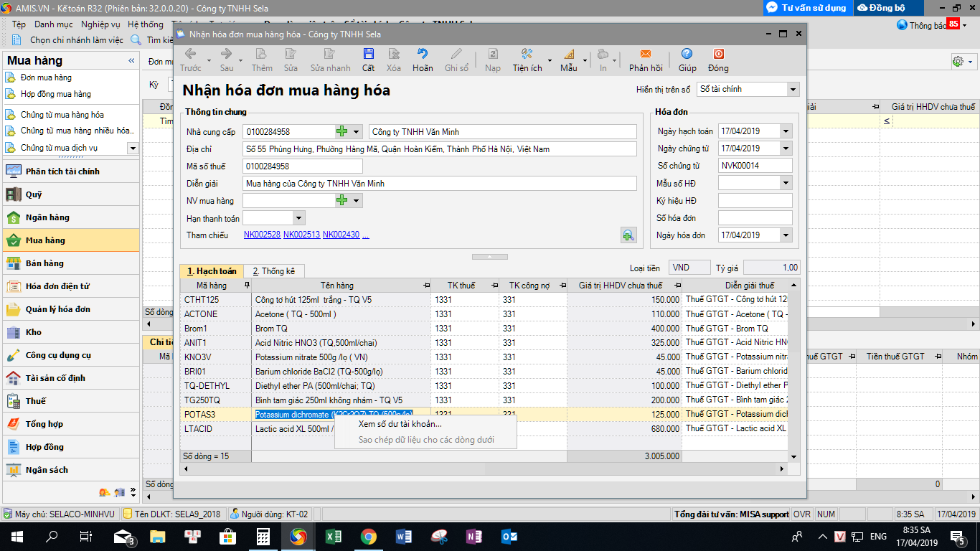Open the Hóa đơn điện tử module
Viewport: 980px width, 551px height.
[70, 286]
